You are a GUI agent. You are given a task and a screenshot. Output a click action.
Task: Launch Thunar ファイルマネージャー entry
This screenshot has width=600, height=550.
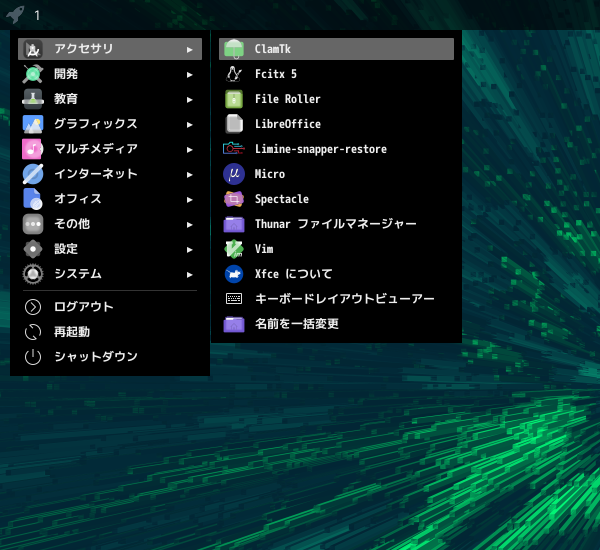[x=336, y=224]
